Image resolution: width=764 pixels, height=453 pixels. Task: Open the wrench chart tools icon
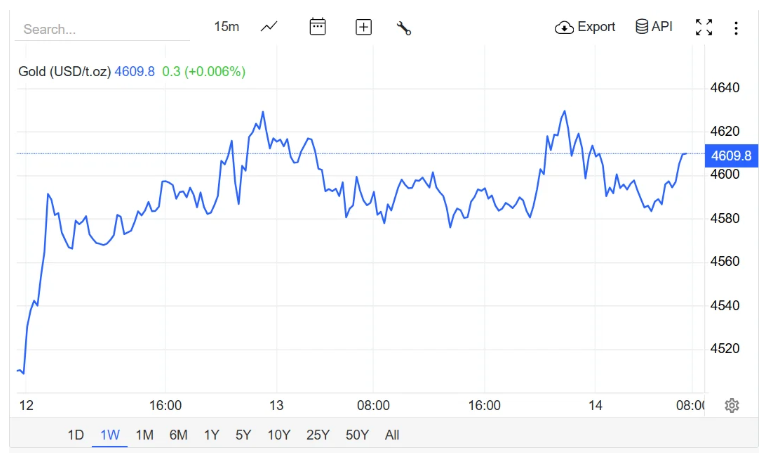tap(404, 28)
